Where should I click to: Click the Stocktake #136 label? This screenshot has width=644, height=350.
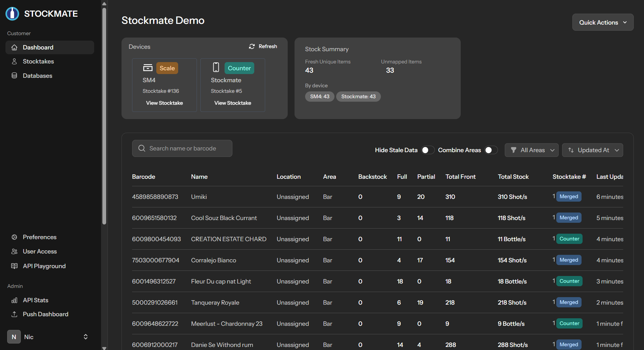161,91
